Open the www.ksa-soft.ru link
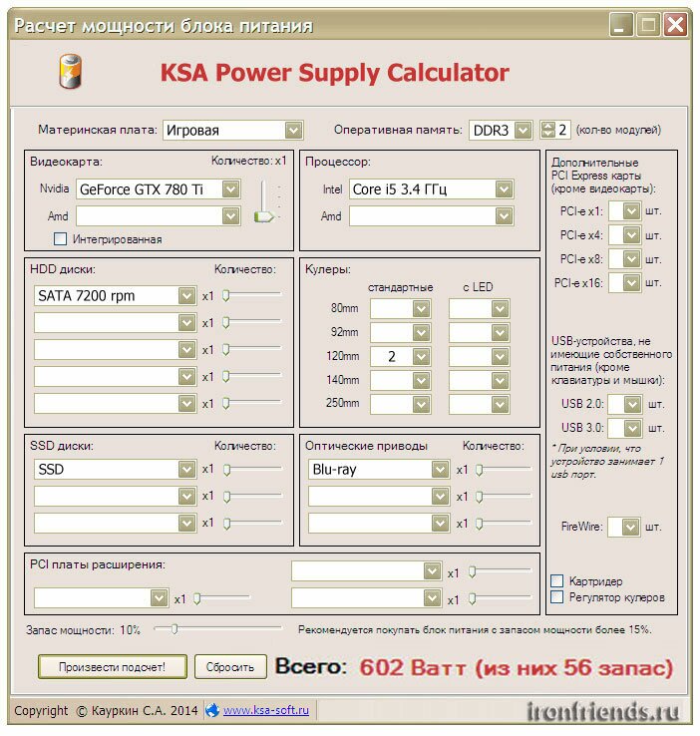Image resolution: width=700 pixels, height=736 pixels. click(266, 710)
